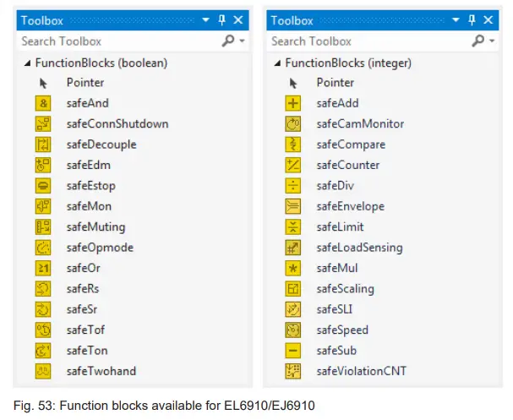Pick the safeTof timer icon

pyautogui.click(x=43, y=330)
